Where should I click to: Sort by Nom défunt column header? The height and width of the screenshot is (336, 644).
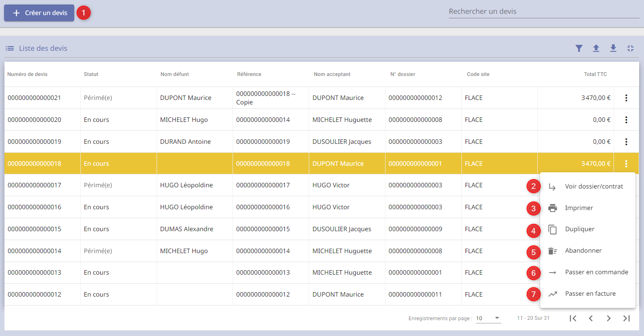(175, 74)
